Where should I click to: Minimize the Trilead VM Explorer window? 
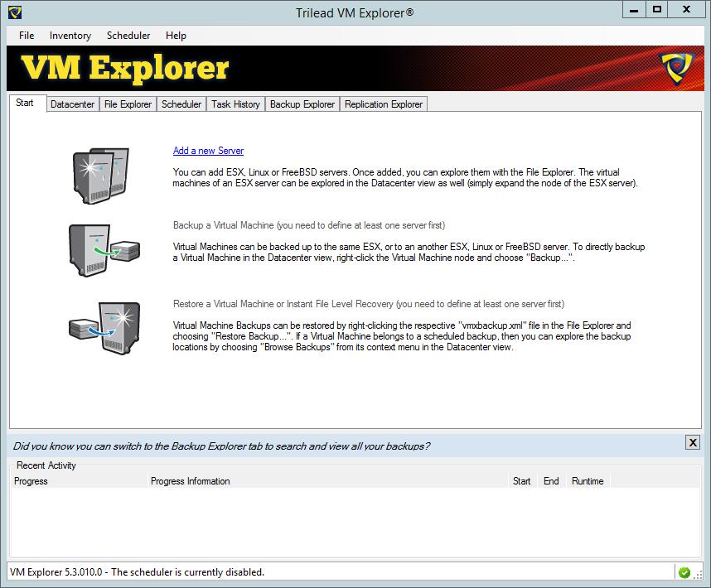point(634,10)
